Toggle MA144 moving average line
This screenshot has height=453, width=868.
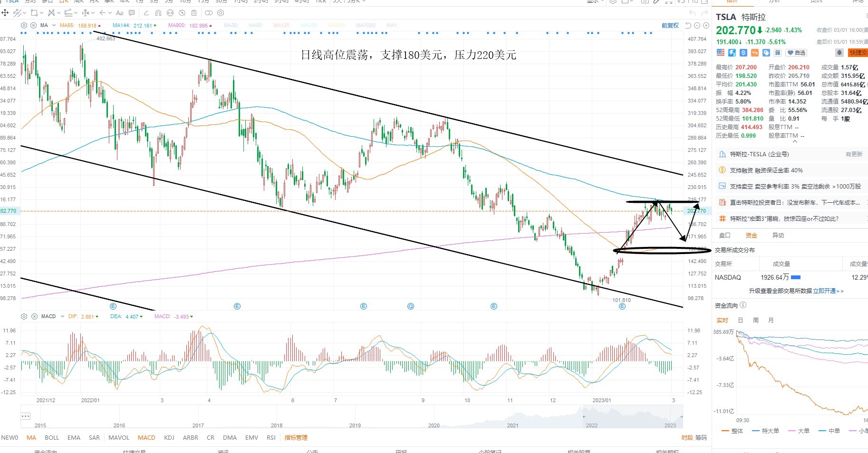(x=135, y=26)
